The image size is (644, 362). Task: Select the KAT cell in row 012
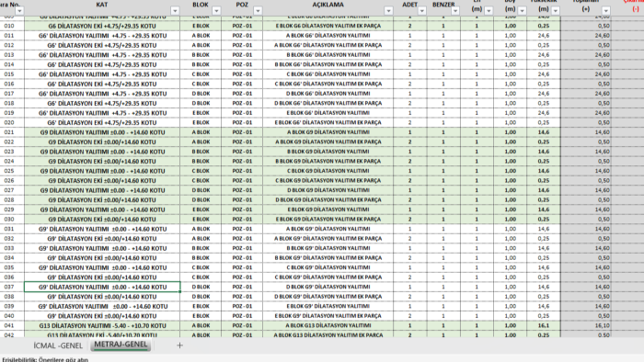[102, 45]
